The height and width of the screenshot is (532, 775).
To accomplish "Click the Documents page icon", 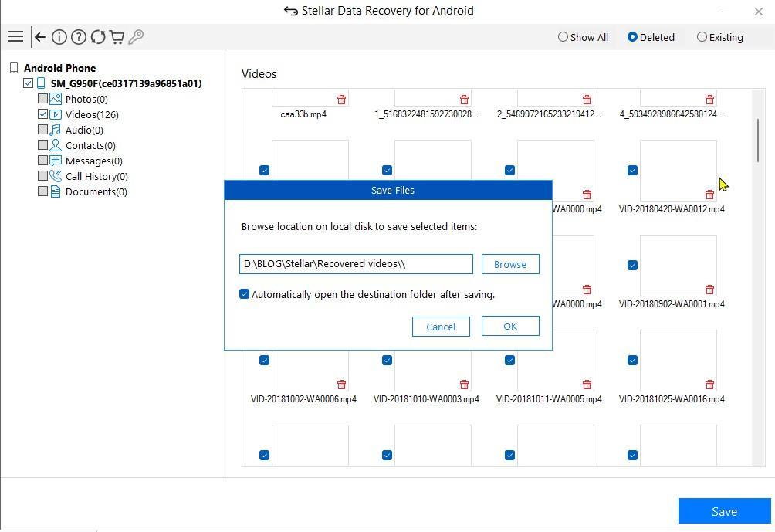I will point(56,191).
